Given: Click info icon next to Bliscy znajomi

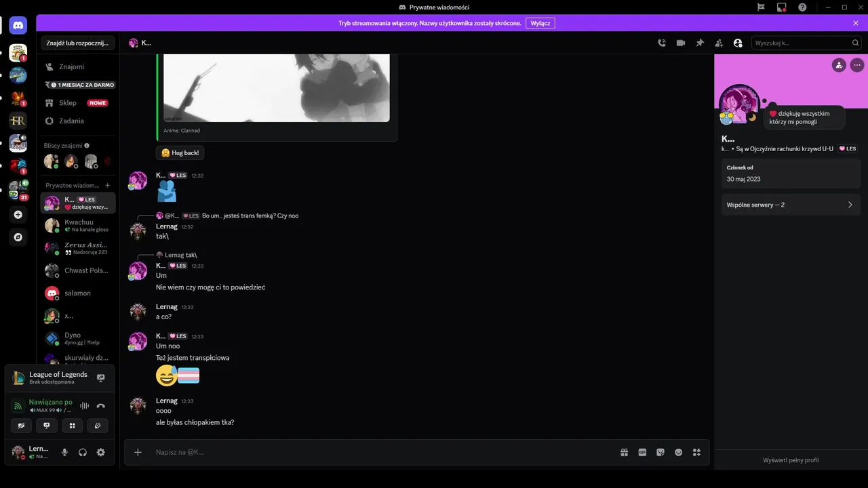Looking at the screenshot, I should (87, 145).
